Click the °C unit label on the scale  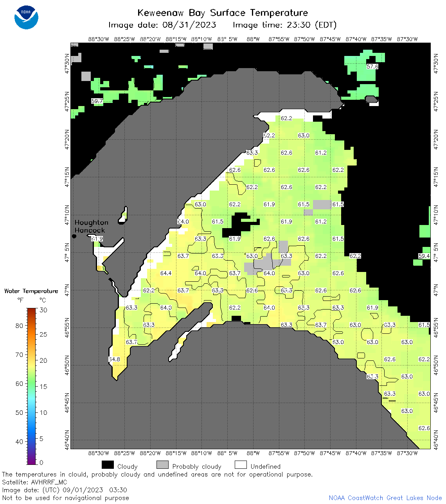pyautogui.click(x=43, y=300)
